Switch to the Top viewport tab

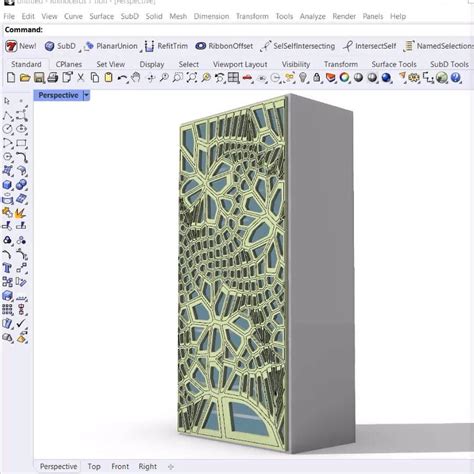pyautogui.click(x=94, y=466)
